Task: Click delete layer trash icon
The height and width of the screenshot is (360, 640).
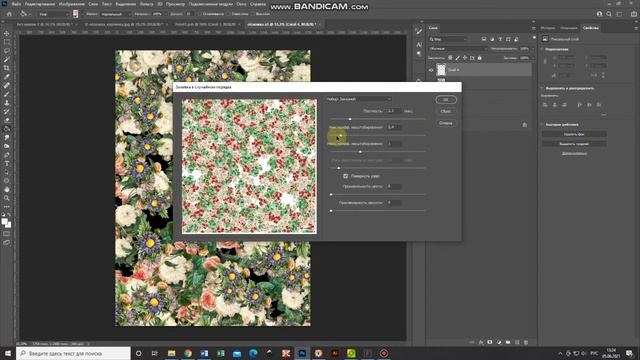Action: click(x=526, y=342)
